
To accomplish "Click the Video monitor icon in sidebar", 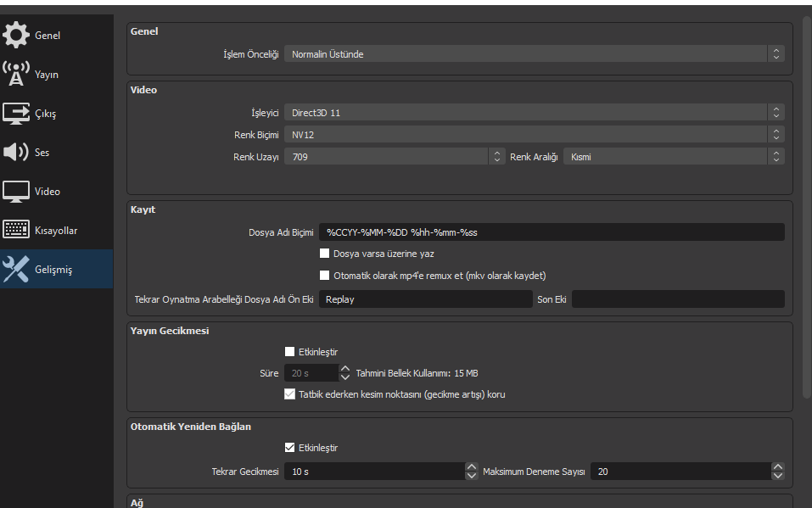I will (16, 192).
